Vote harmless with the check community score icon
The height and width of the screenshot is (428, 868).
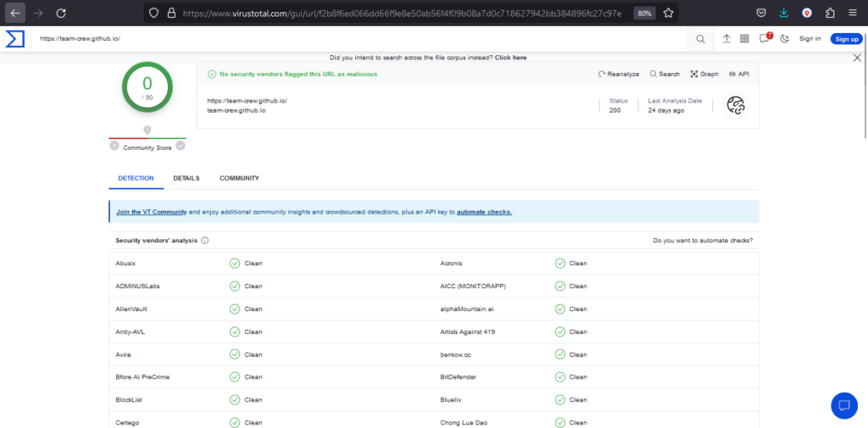coord(181,146)
